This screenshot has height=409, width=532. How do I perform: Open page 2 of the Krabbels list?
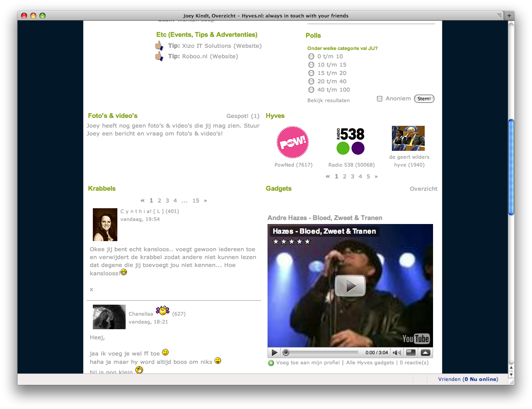(x=159, y=201)
